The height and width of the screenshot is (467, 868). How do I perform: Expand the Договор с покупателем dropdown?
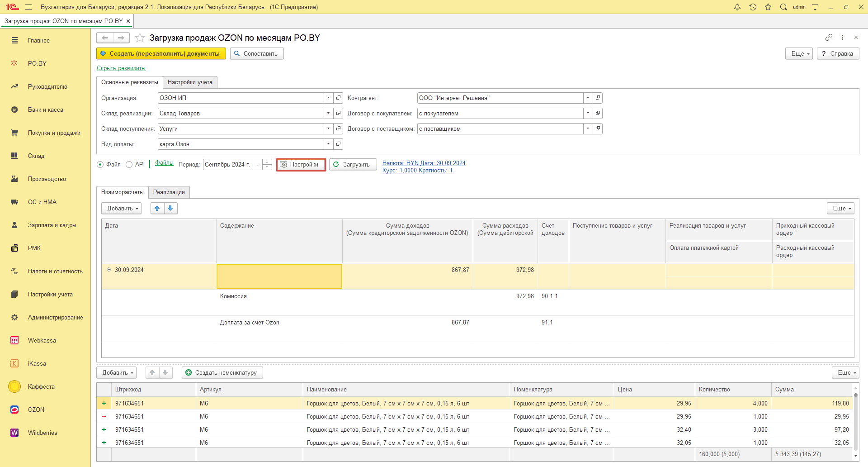(588, 113)
